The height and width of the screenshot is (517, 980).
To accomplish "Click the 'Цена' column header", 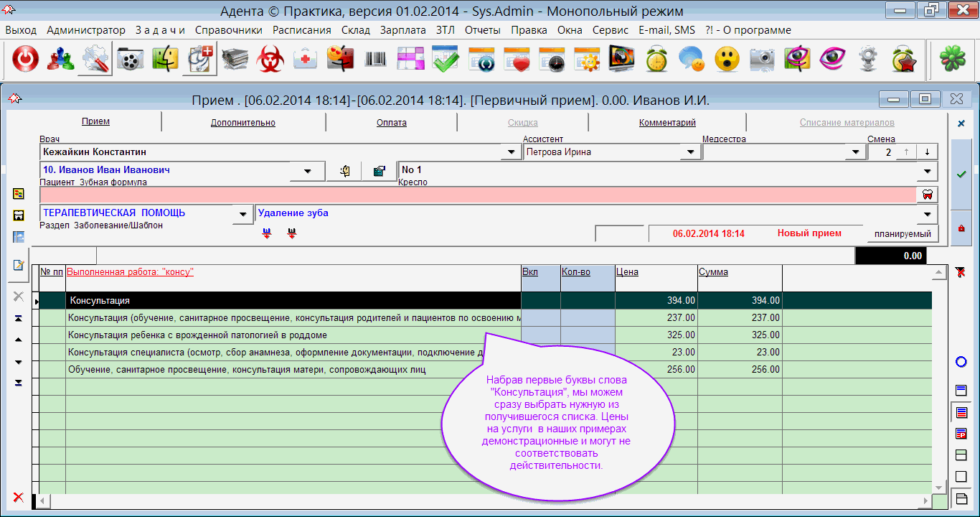I will (x=627, y=272).
